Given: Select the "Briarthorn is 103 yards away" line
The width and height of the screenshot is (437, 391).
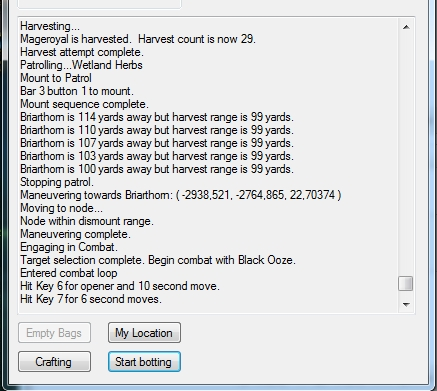Looking at the screenshot, I should tap(157, 156).
